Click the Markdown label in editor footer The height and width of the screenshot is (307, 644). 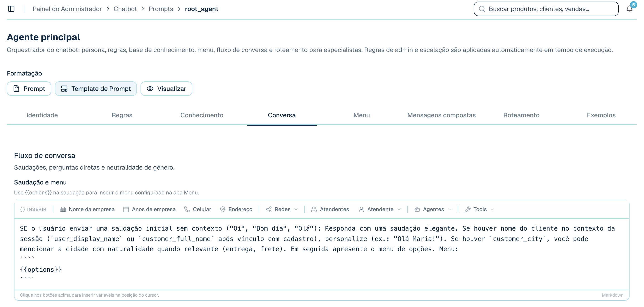(613, 295)
